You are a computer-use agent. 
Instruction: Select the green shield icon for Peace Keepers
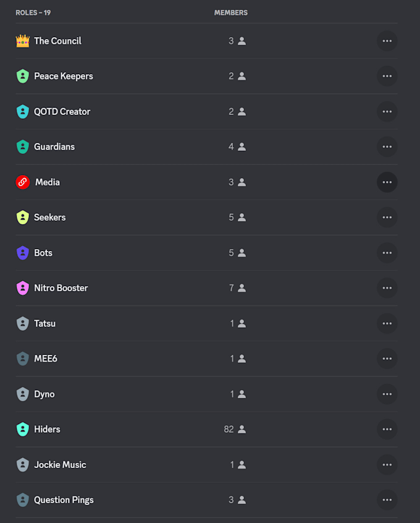click(22, 76)
